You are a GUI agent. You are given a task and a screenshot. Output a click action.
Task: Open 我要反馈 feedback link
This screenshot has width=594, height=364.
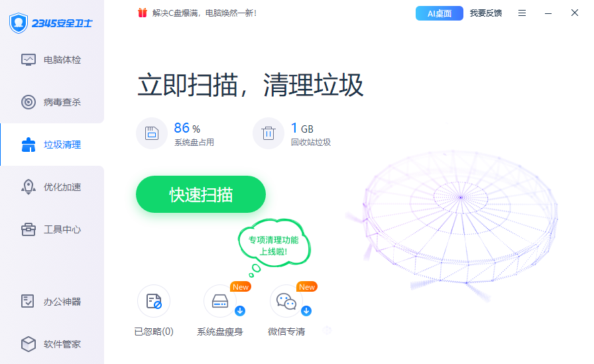486,13
